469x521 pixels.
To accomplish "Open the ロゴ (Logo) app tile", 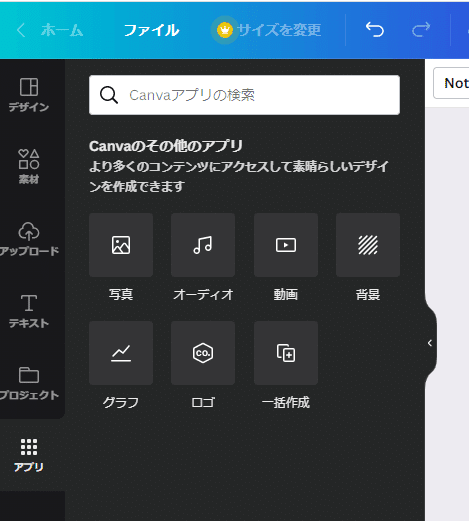I will [x=203, y=353].
